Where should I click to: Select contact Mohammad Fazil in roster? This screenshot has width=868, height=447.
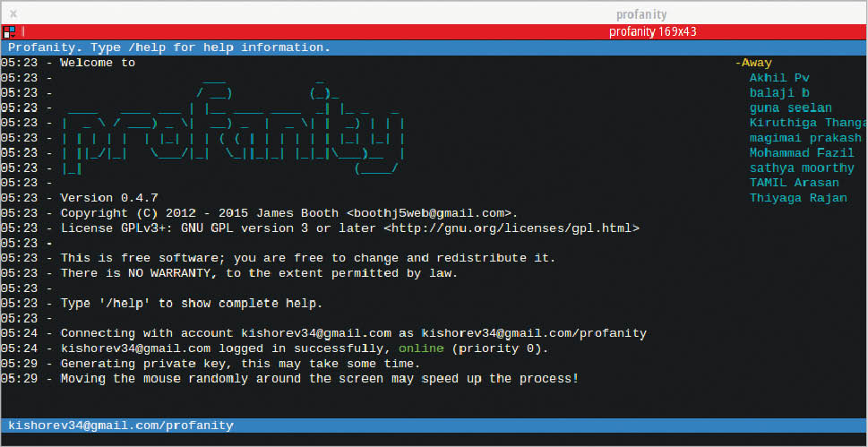click(x=802, y=153)
